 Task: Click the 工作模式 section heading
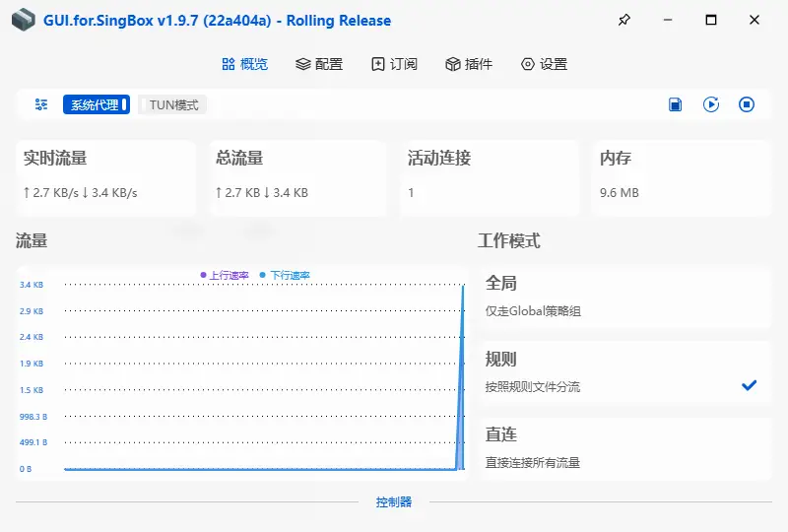508,240
